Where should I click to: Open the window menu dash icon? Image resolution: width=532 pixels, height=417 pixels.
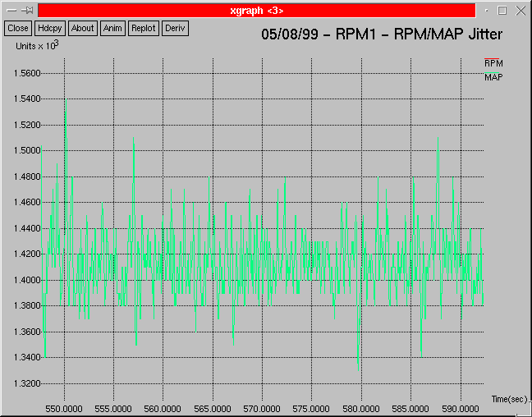pyautogui.click(x=11, y=11)
